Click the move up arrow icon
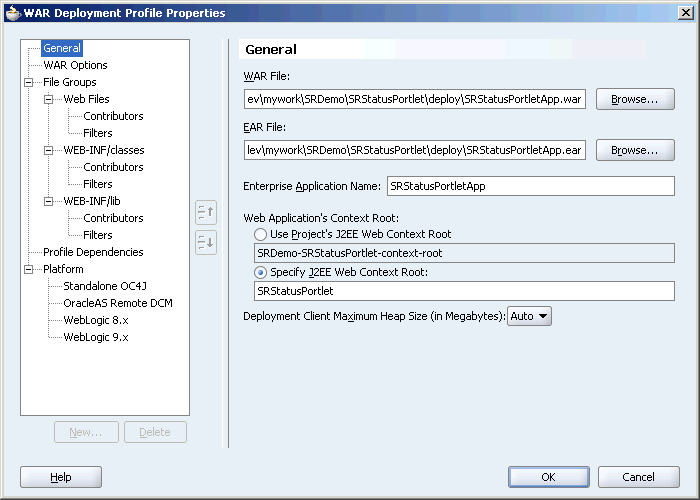 click(206, 212)
